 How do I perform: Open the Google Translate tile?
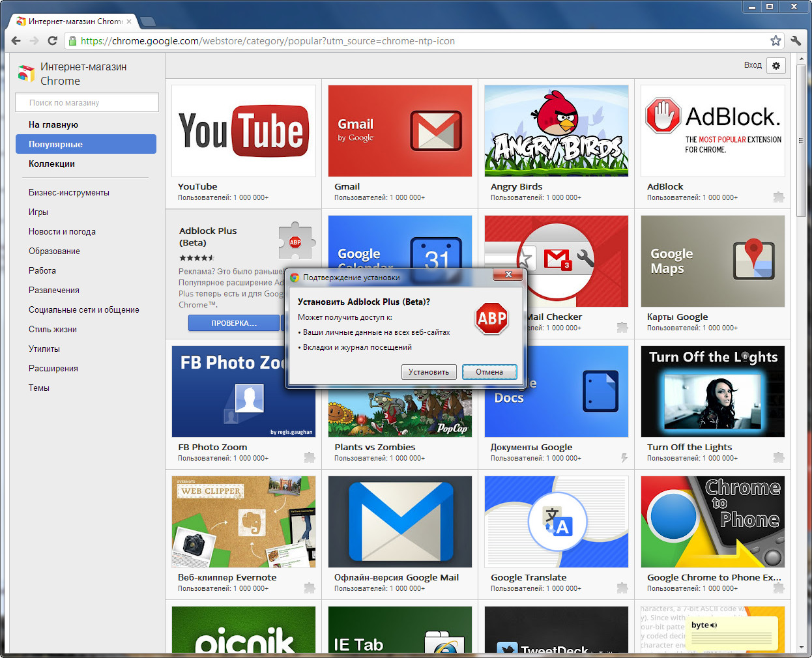coord(557,534)
